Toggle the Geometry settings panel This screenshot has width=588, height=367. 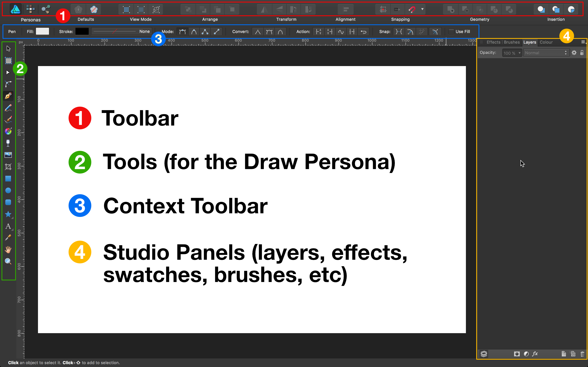coord(480,19)
